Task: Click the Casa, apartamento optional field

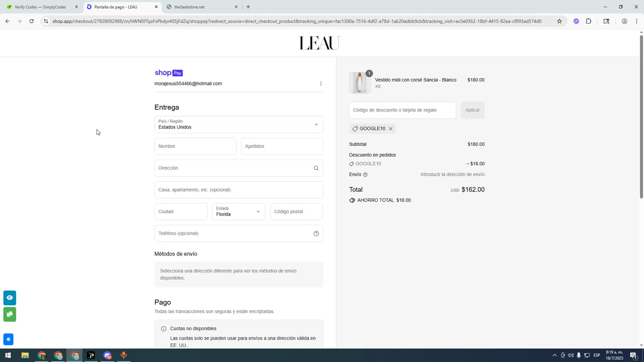Action: [x=239, y=190]
